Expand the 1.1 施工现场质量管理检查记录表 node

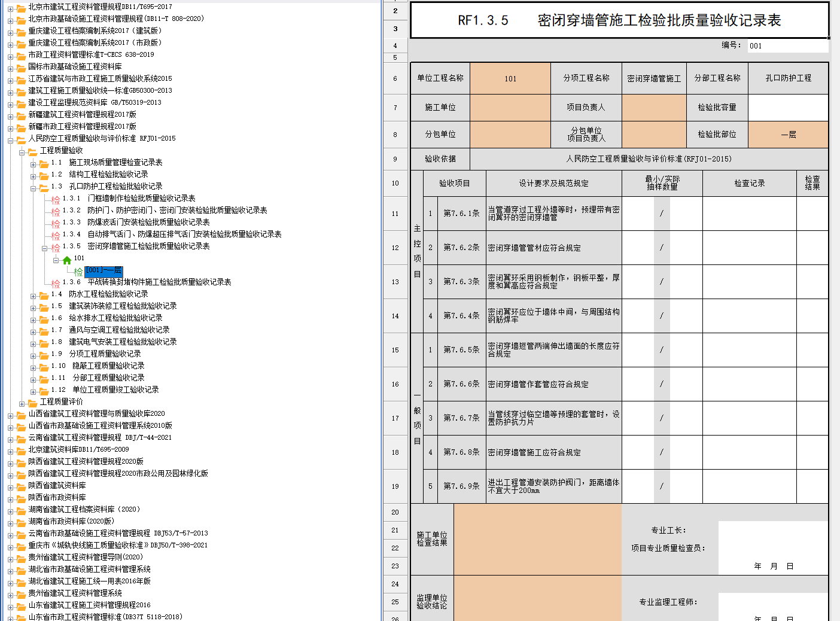click(33, 164)
